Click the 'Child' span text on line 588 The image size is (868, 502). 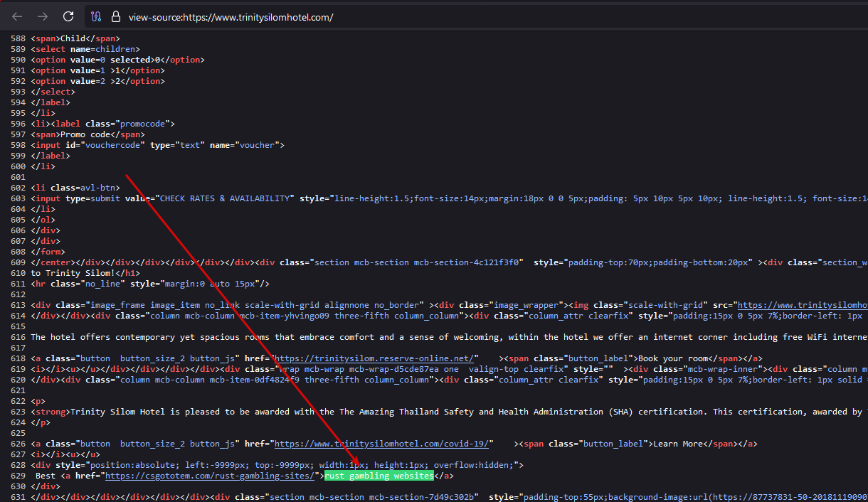(x=73, y=38)
